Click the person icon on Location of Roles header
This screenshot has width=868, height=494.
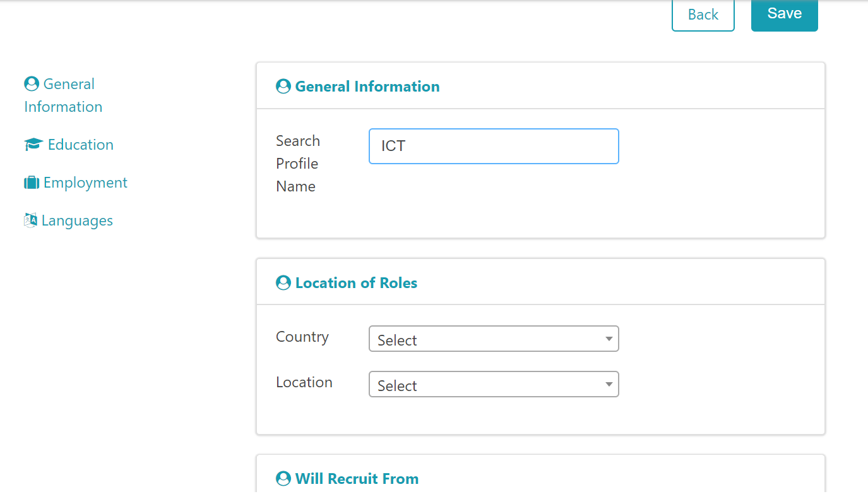[283, 282]
